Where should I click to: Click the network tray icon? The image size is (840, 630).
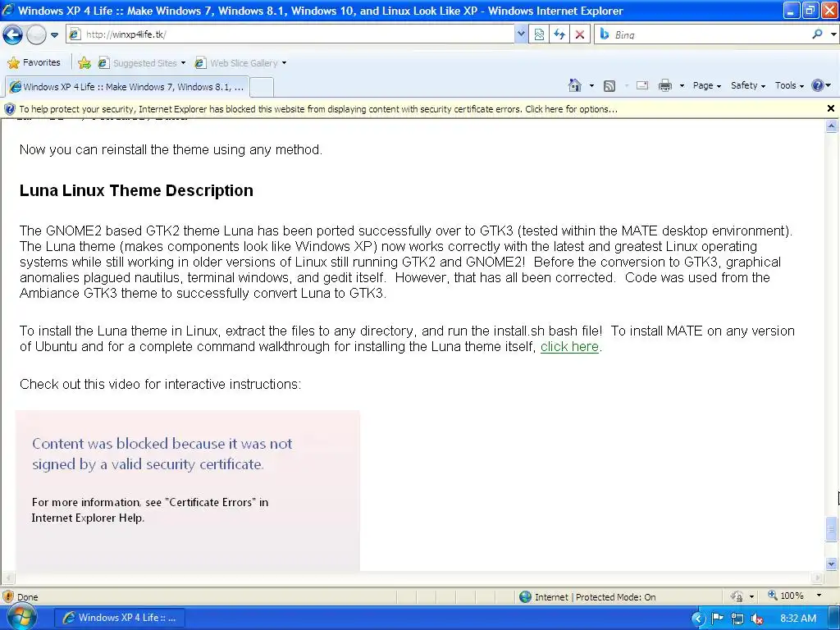(x=737, y=619)
